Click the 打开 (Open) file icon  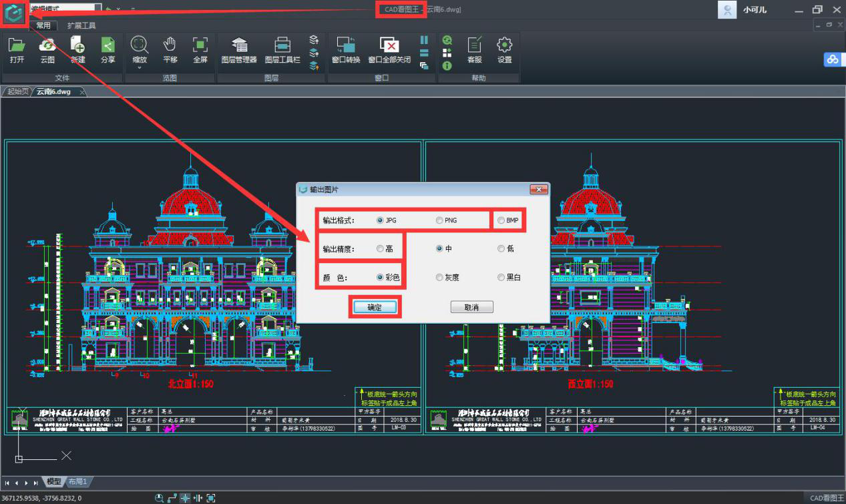pos(17,46)
